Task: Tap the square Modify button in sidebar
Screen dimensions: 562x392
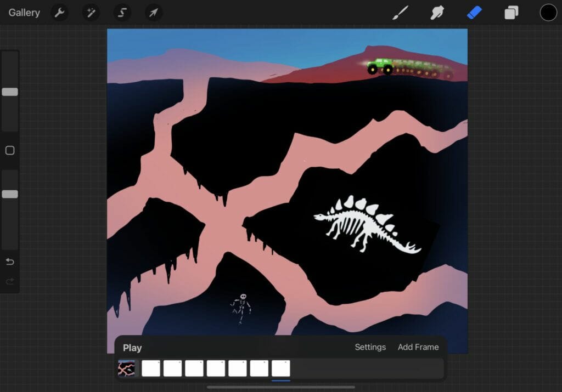Action: pos(10,150)
